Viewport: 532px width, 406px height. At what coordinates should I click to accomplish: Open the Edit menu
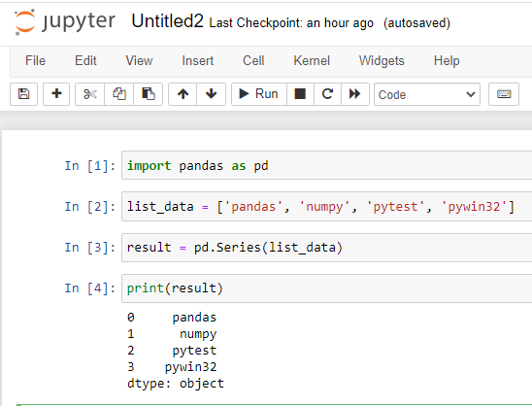(x=85, y=61)
